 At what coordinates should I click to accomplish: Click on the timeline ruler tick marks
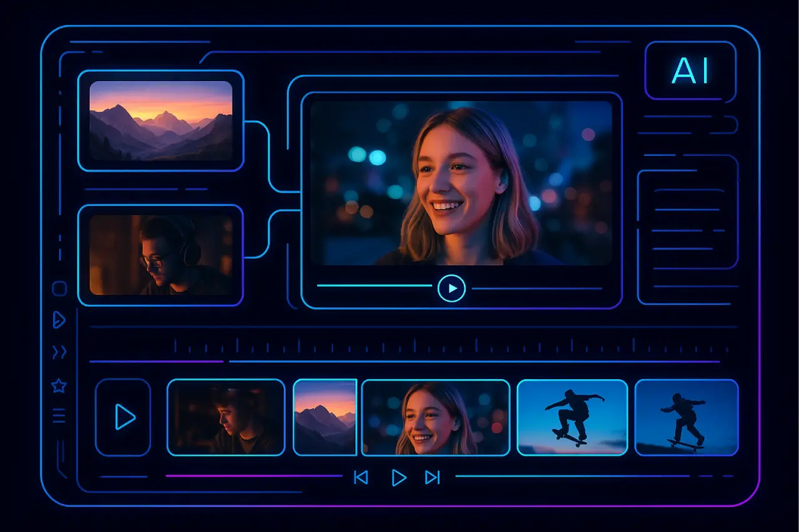[x=412, y=346]
